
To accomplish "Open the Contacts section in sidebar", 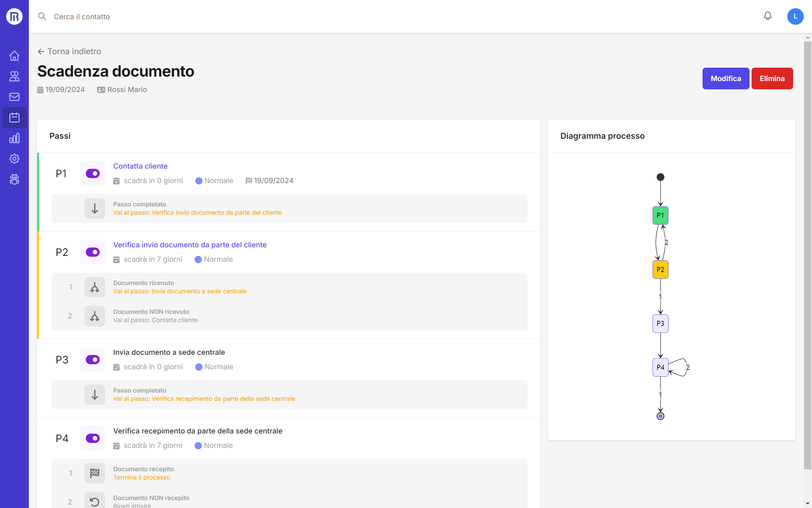I will point(14,76).
